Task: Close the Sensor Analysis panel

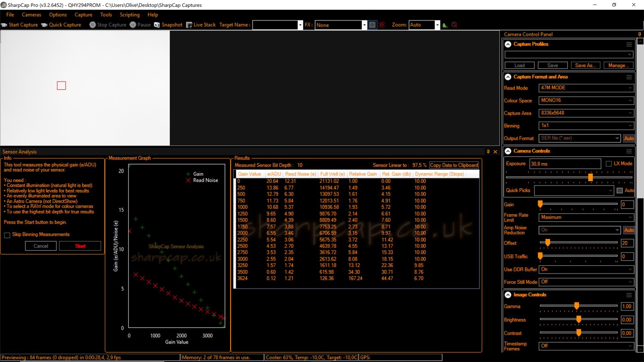Action: point(495,152)
